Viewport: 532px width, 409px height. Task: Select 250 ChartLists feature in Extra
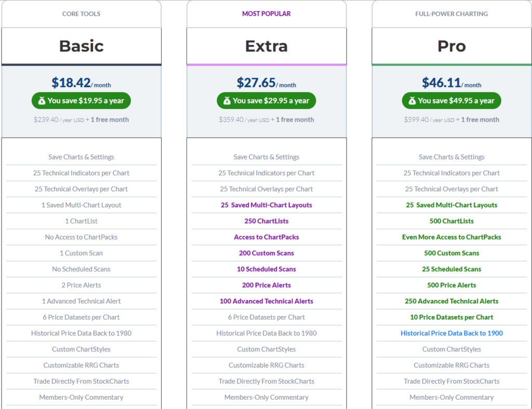(267, 221)
